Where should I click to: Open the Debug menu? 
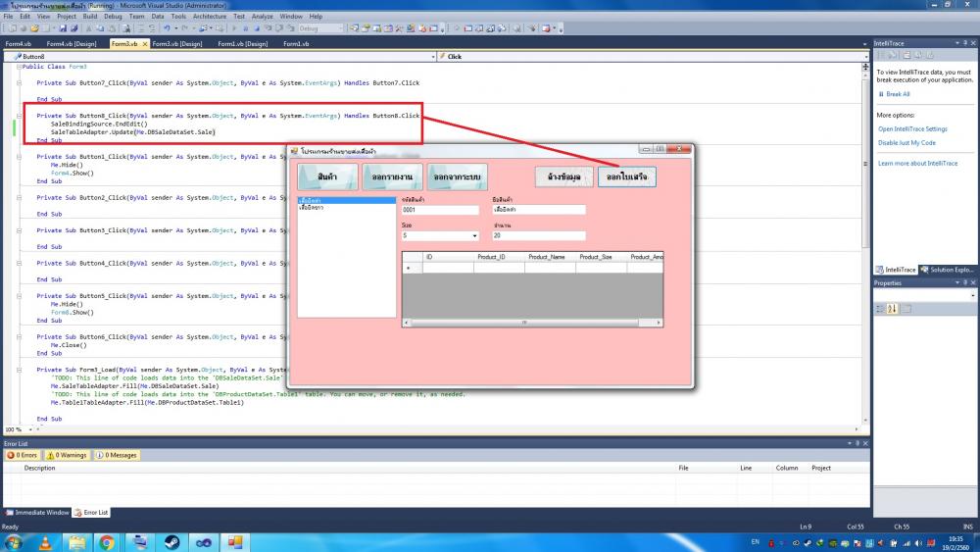click(113, 17)
